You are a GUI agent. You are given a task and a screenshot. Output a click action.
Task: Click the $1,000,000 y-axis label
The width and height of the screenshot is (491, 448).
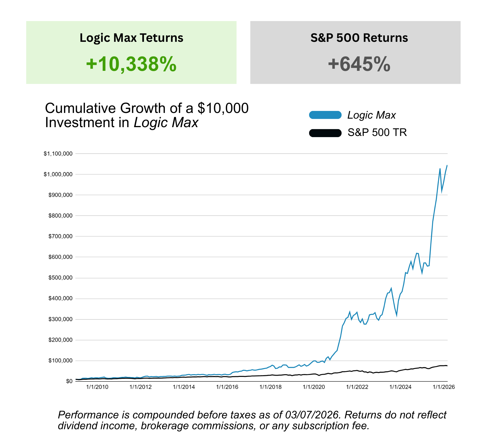click(x=58, y=174)
